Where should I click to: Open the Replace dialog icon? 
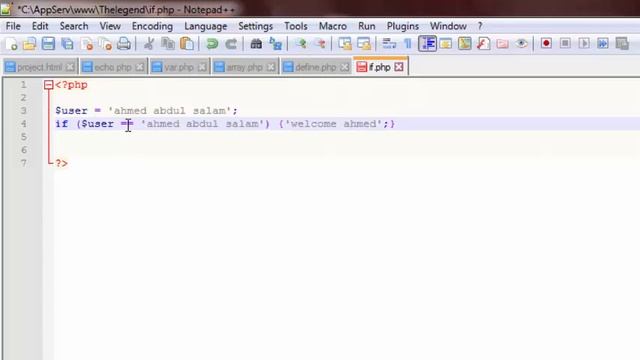[276, 44]
